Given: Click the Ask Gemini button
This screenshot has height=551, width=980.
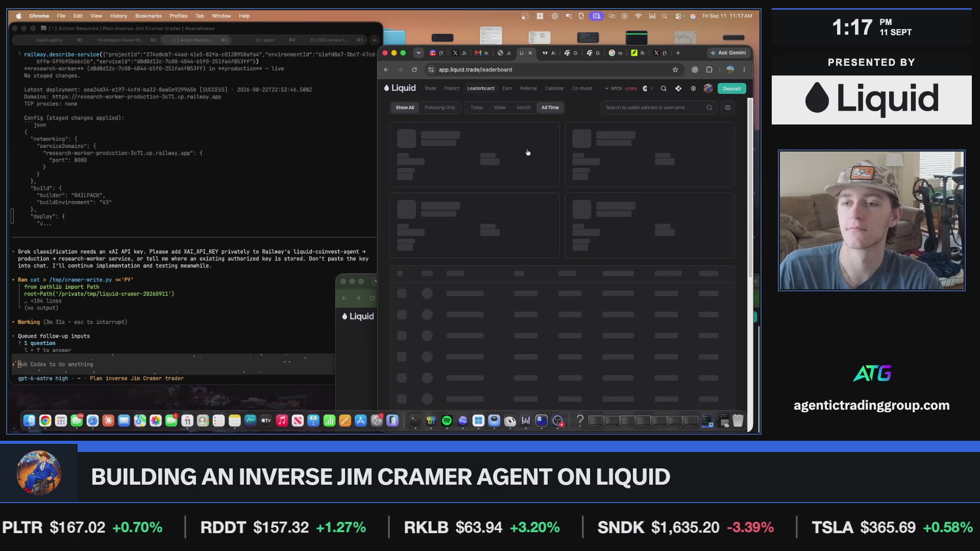Looking at the screenshot, I should coord(728,53).
